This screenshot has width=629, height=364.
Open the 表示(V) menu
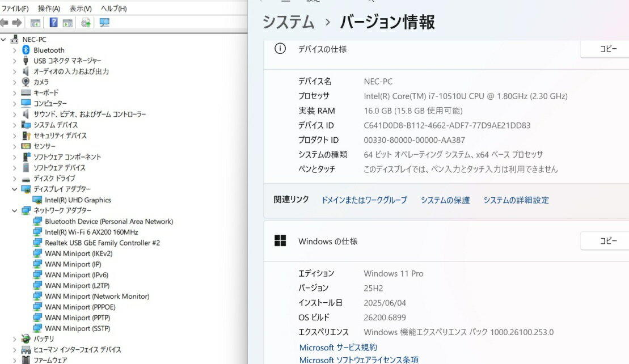(x=81, y=9)
